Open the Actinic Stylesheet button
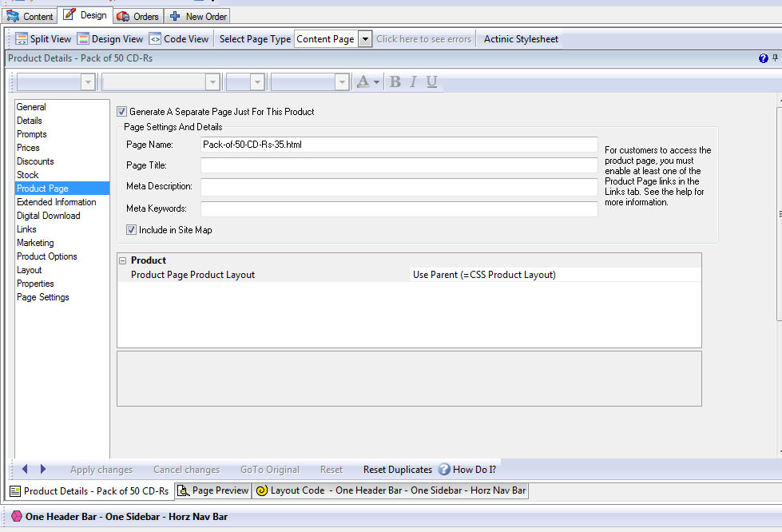The image size is (782, 532). [521, 38]
